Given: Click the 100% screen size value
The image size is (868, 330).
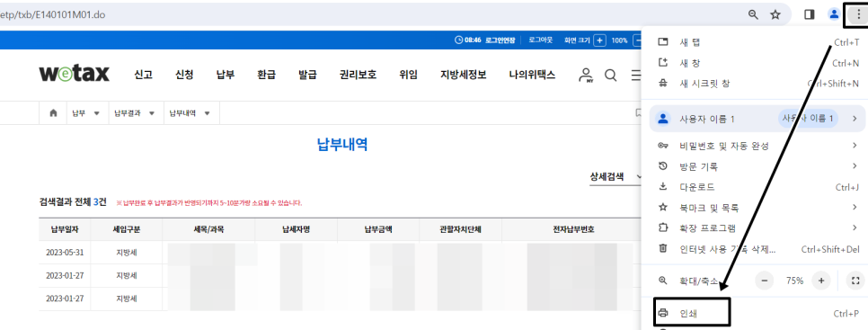Looking at the screenshot, I should tap(619, 40).
